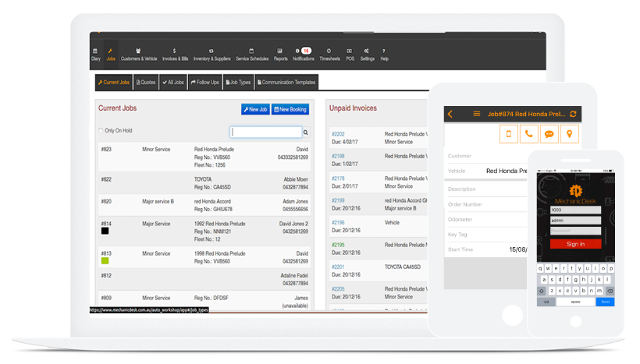Tap the refresh icon on Job#874 header

pyautogui.click(x=574, y=114)
